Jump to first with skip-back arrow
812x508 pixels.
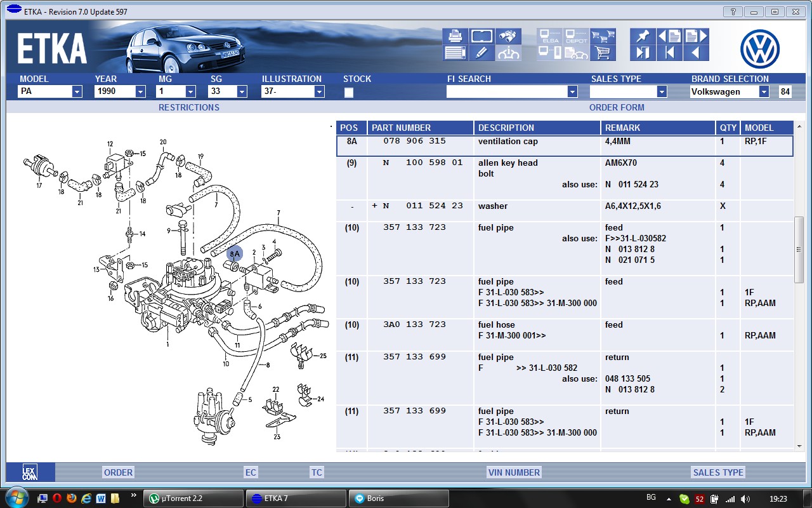669,53
